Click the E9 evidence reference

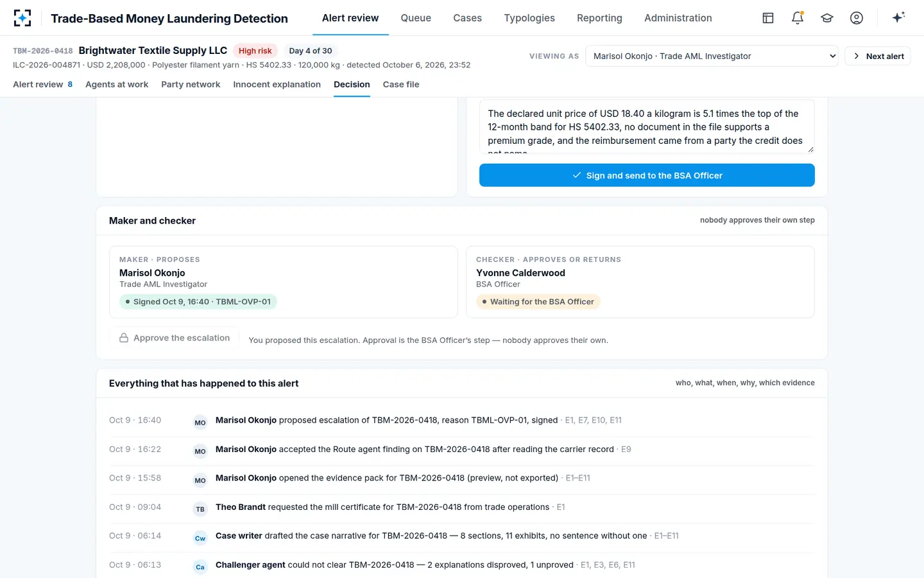point(626,449)
